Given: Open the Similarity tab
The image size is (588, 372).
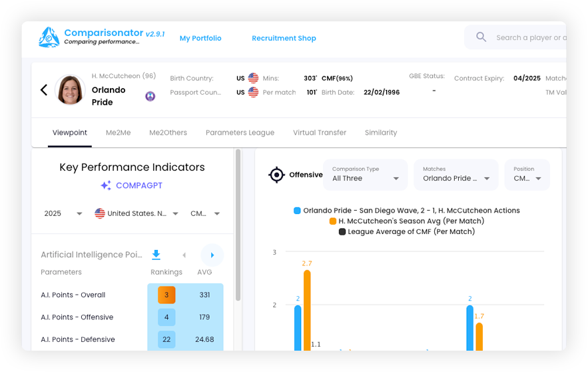Looking at the screenshot, I should 381,133.
